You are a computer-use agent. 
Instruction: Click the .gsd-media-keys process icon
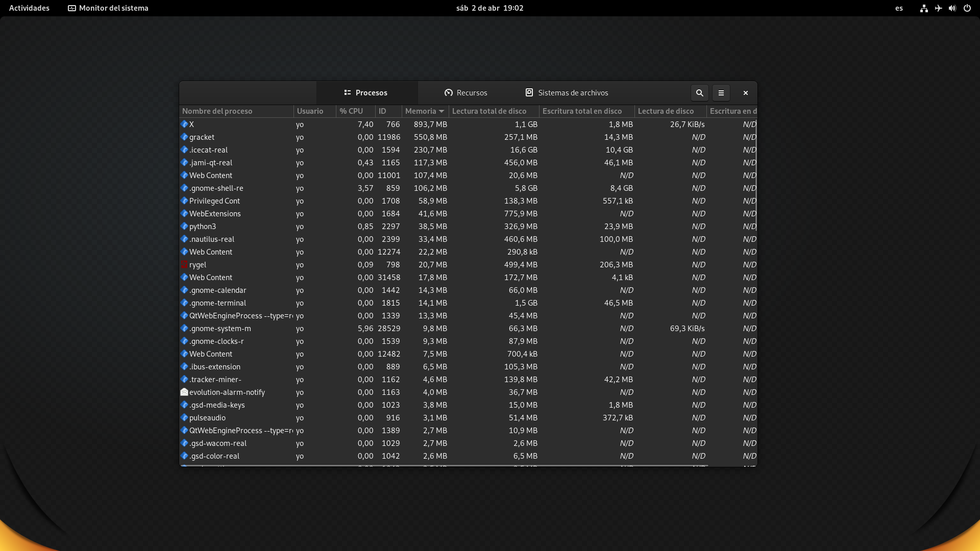[x=184, y=405]
